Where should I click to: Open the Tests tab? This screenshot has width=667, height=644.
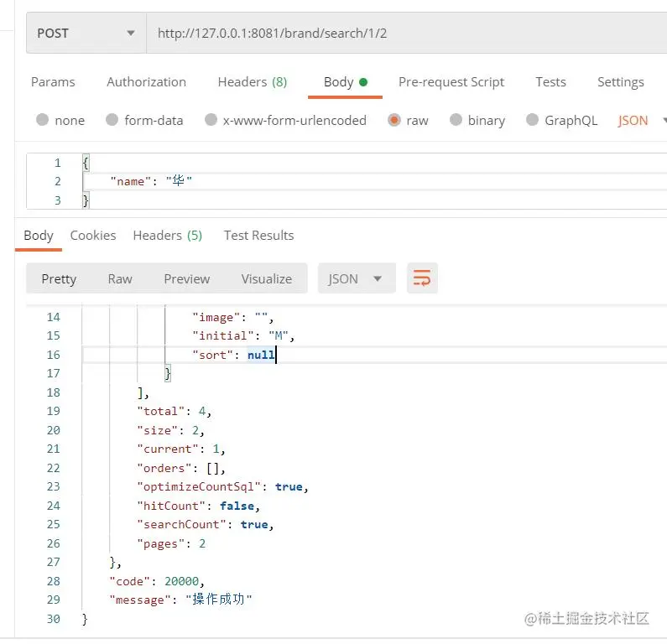(550, 81)
